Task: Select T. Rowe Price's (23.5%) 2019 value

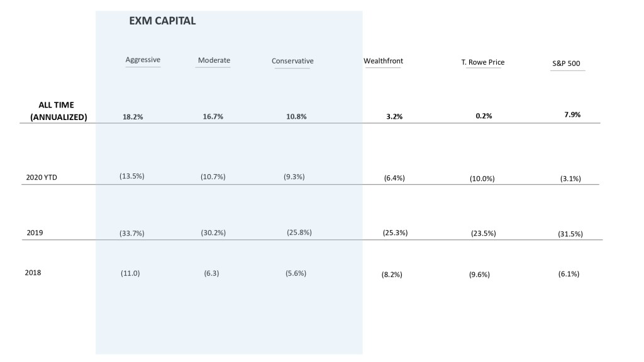Action: coord(483,233)
